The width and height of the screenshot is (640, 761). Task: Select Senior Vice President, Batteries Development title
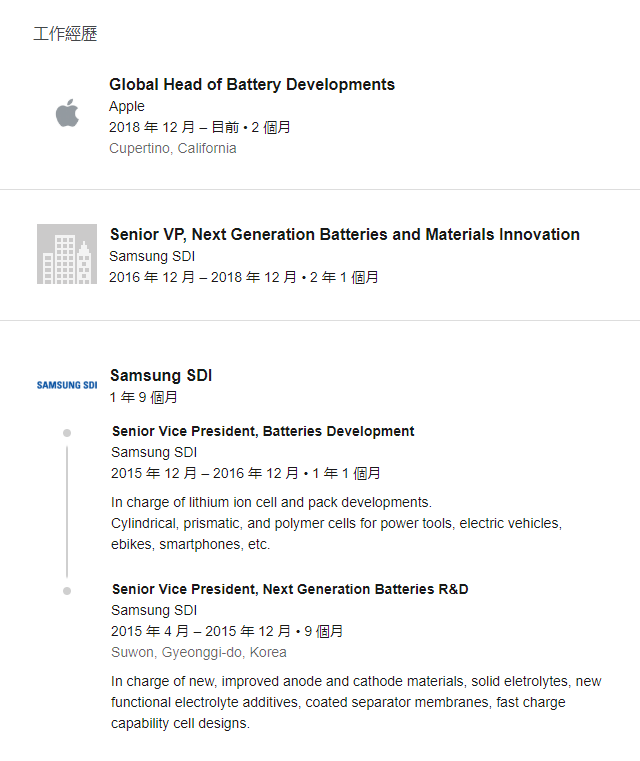(263, 431)
